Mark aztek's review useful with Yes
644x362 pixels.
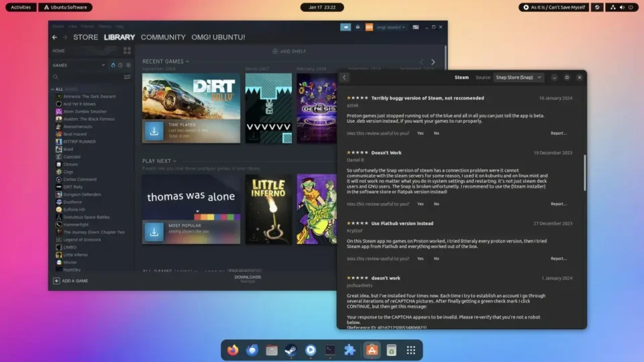coord(420,133)
